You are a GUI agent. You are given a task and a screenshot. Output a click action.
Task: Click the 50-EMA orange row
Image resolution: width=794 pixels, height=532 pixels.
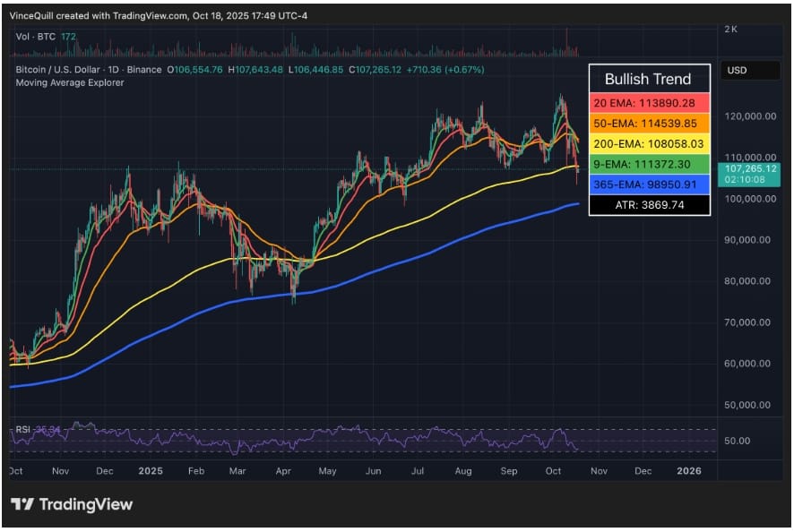pos(649,124)
